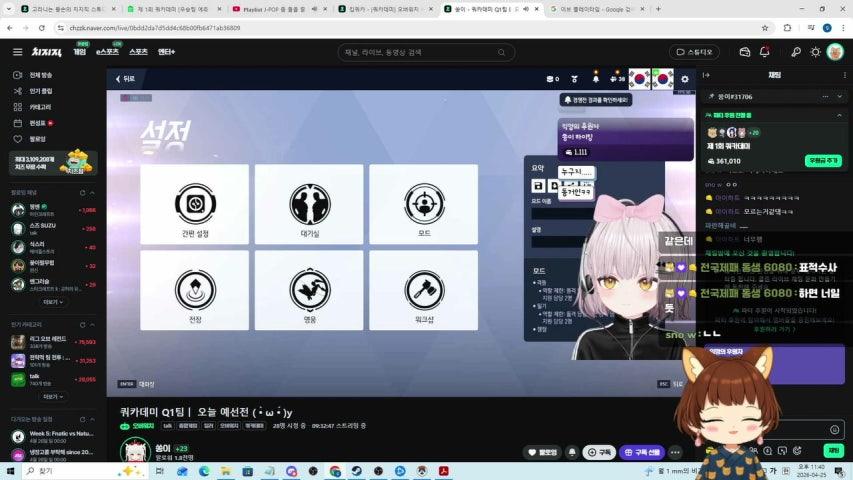Click the 구독 subscribe button

(x=599, y=452)
